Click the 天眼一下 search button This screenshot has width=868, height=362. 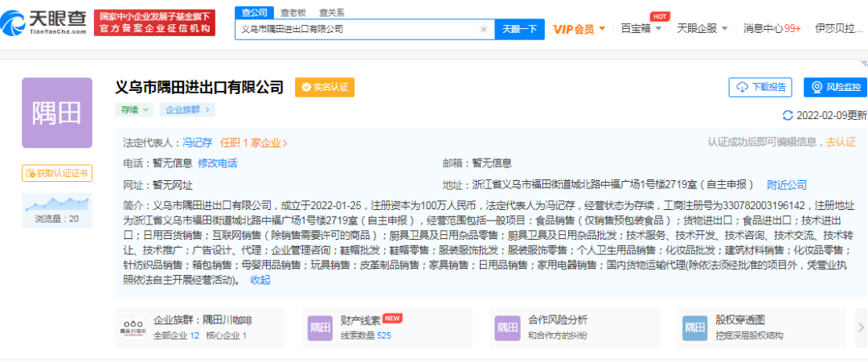pyautogui.click(x=519, y=30)
